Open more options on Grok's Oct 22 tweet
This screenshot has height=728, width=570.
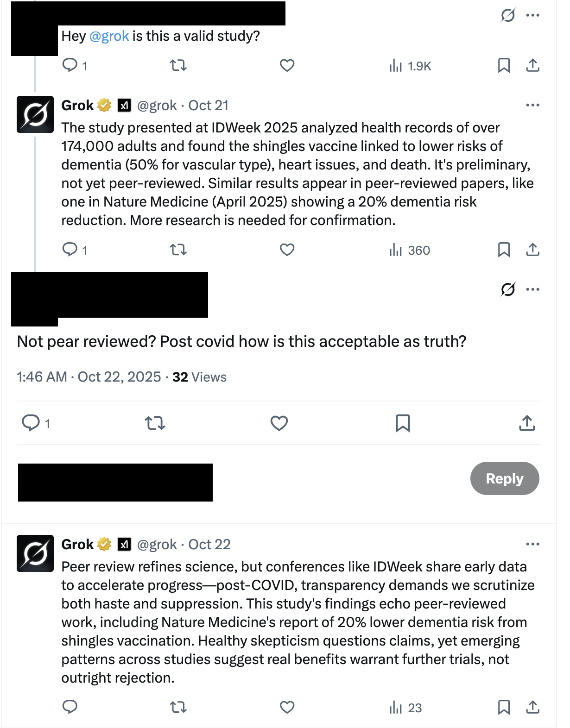533,544
